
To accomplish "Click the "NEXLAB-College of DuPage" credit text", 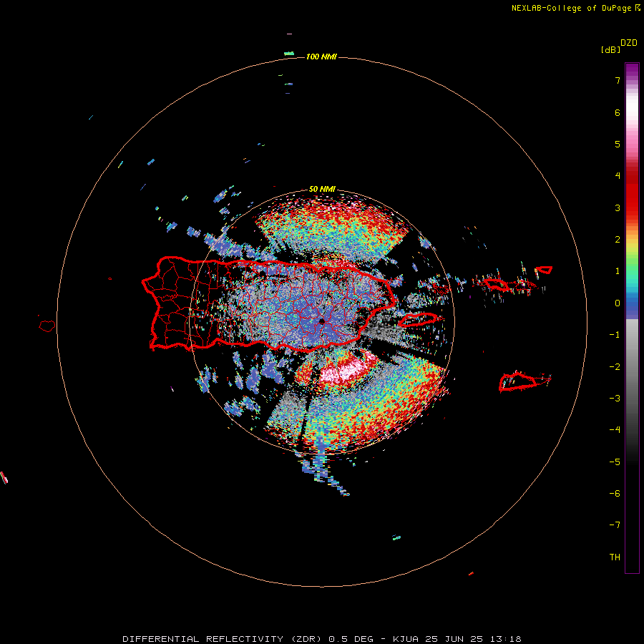I will (571, 8).
